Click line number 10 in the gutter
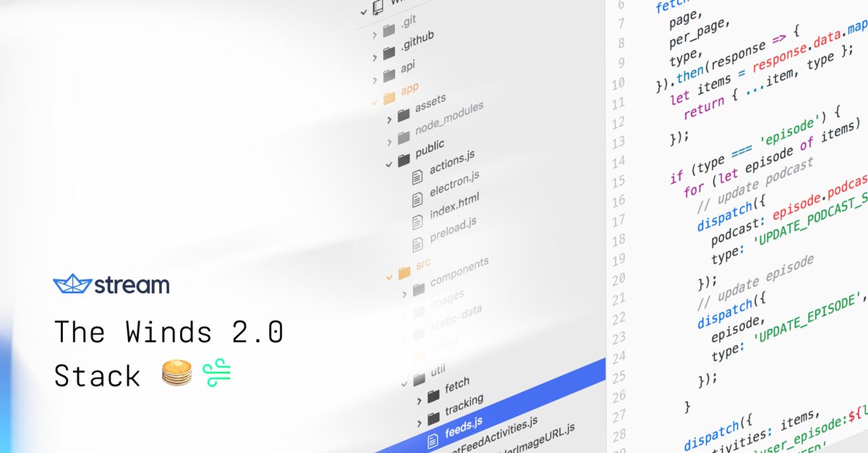The image size is (868, 453). (617, 83)
